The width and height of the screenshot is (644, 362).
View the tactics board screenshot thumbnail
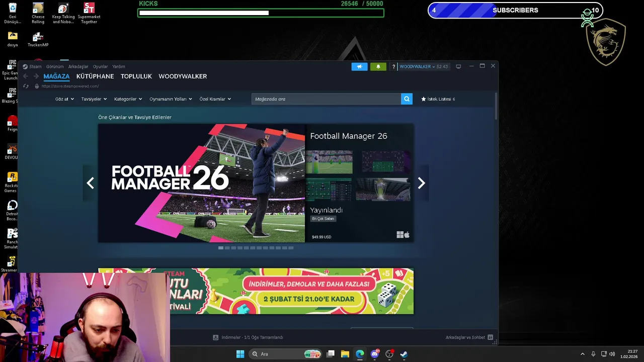[x=386, y=162]
